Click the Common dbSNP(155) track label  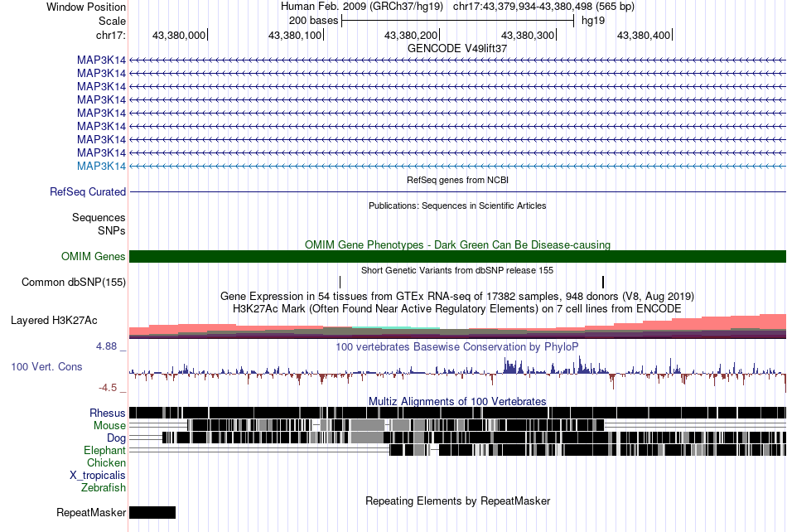click(x=73, y=282)
